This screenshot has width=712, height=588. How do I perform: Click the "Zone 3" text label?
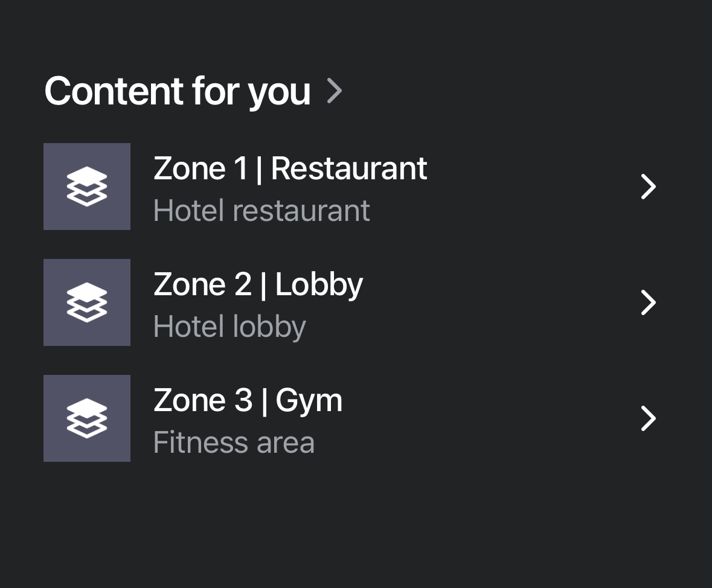point(202,400)
